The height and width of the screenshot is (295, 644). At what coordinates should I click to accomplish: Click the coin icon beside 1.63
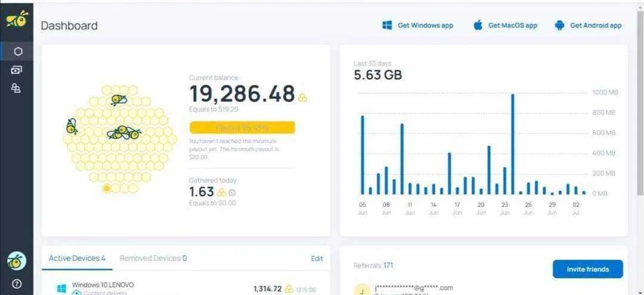(221, 192)
